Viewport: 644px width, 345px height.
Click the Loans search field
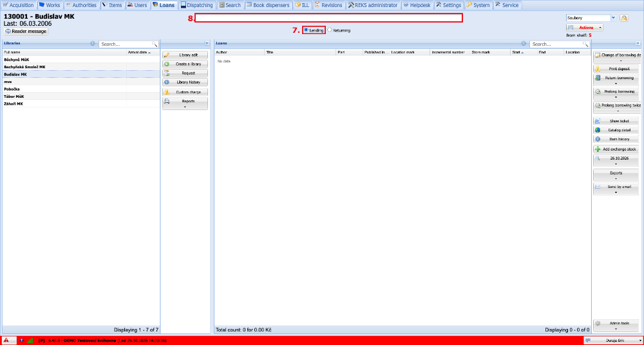pyautogui.click(x=556, y=44)
